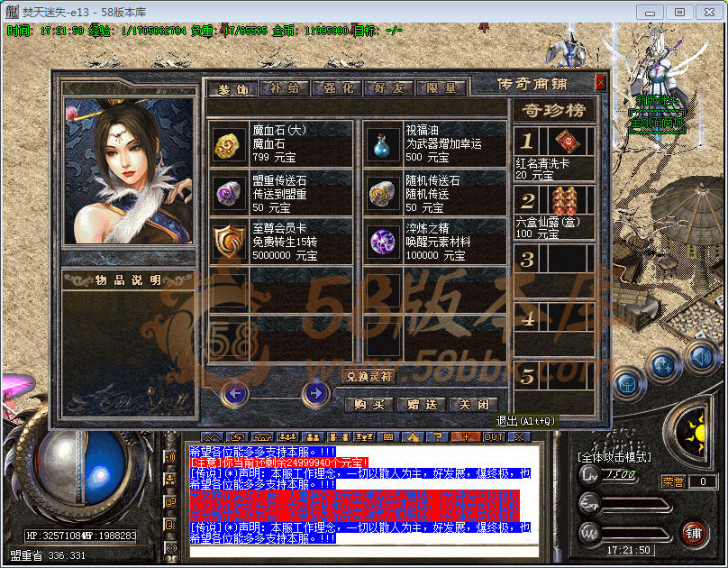Click the mountain-shaped map toolbar icon
The height and width of the screenshot is (568, 728).
click(x=212, y=437)
